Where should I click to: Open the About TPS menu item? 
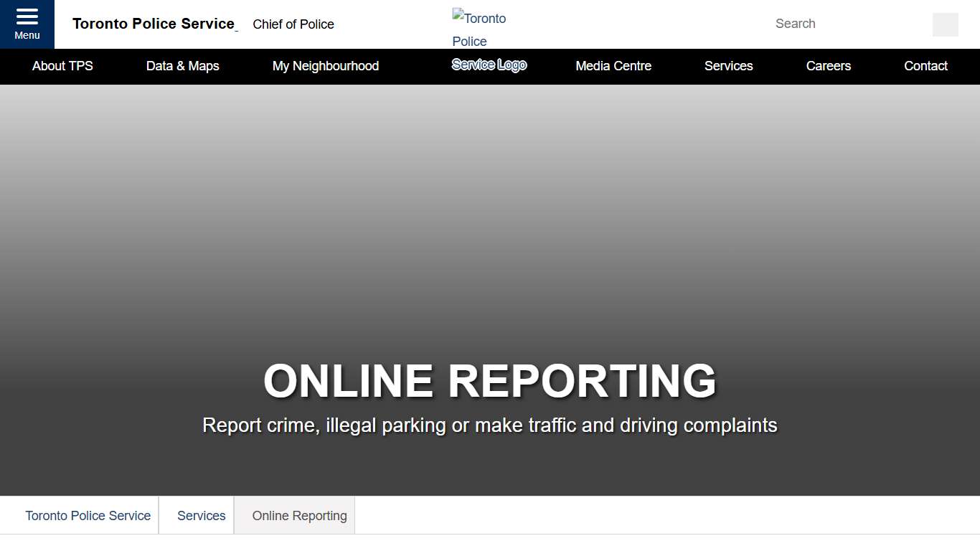click(x=62, y=66)
